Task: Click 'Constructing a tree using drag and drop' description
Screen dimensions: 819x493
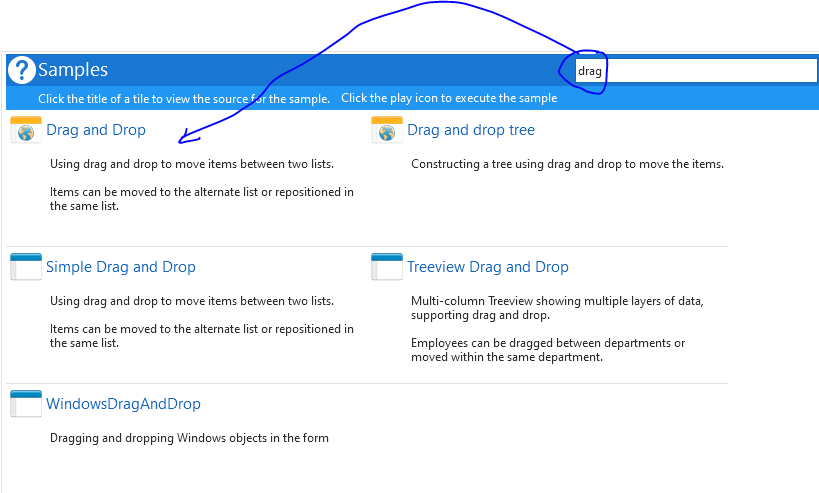Action: (567, 164)
